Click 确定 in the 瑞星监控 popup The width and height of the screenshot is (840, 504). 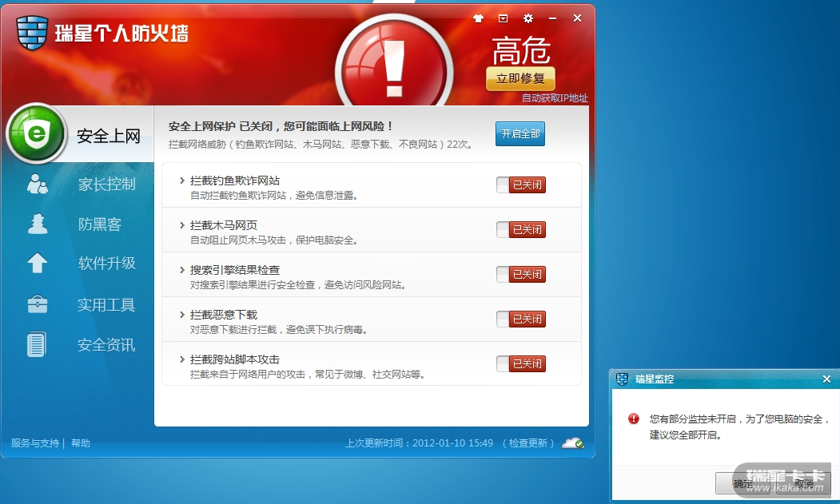pos(743,484)
